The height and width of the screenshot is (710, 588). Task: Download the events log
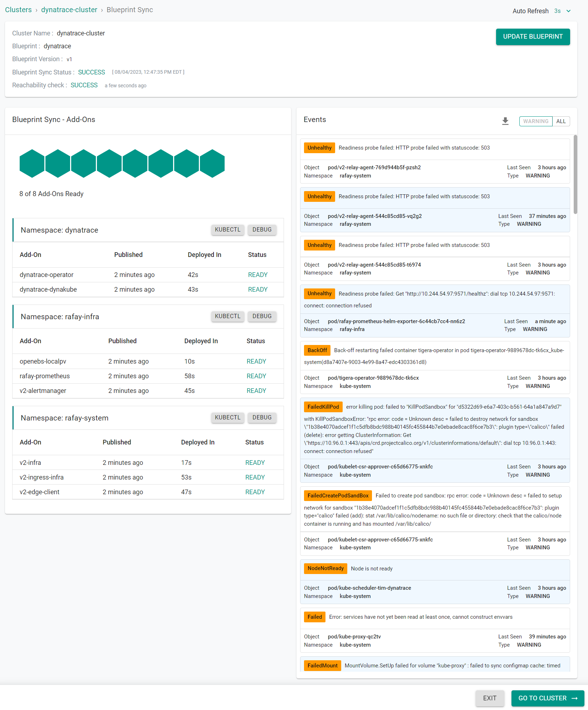pos(505,121)
